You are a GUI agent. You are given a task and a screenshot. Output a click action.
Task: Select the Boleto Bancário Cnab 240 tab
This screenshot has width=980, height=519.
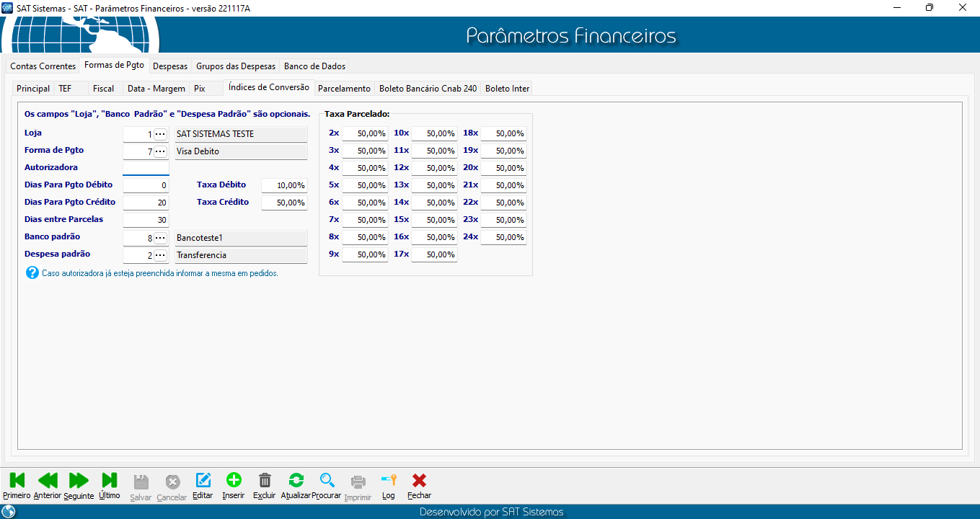pos(428,89)
